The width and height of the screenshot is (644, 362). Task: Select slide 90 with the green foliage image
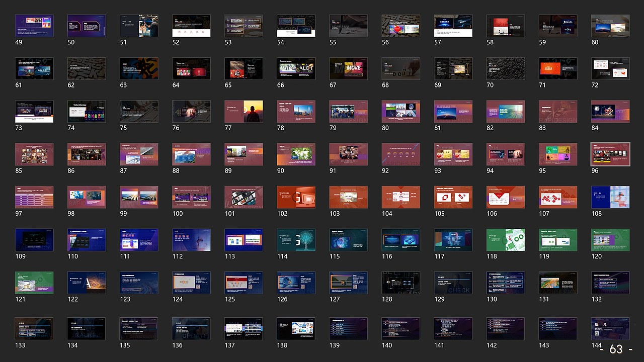click(296, 154)
